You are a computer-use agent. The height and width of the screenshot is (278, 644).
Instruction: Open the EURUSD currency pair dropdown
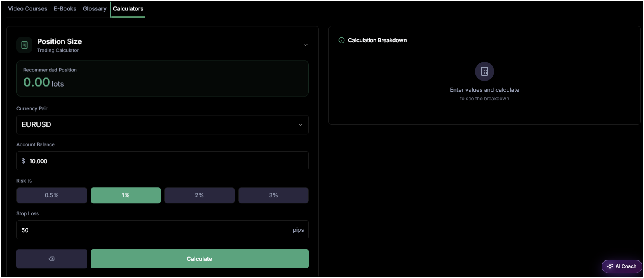(163, 125)
